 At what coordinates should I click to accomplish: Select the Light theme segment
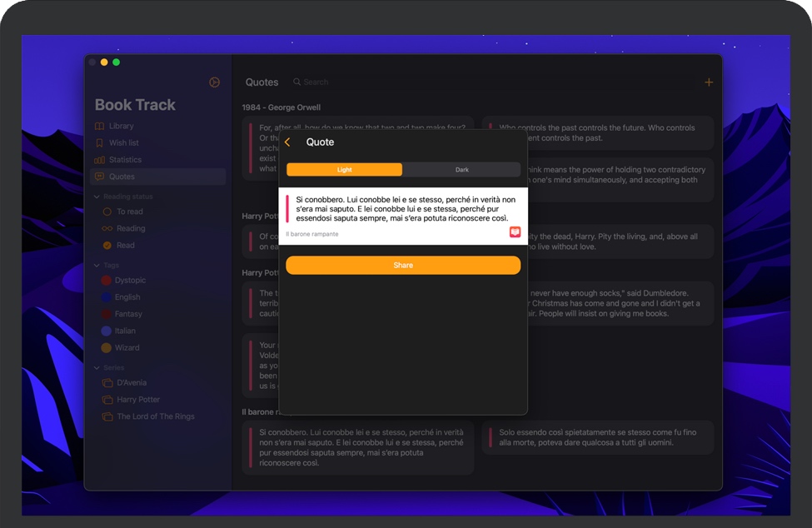(345, 170)
